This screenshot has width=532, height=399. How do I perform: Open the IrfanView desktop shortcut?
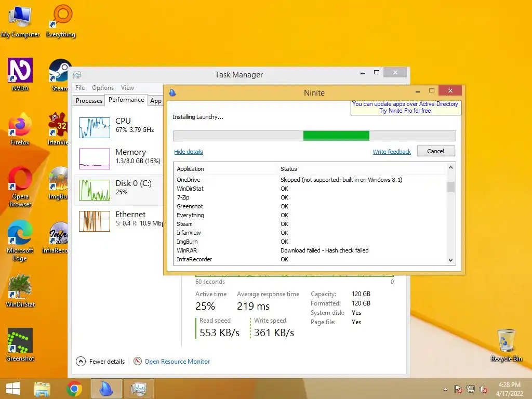(58, 129)
